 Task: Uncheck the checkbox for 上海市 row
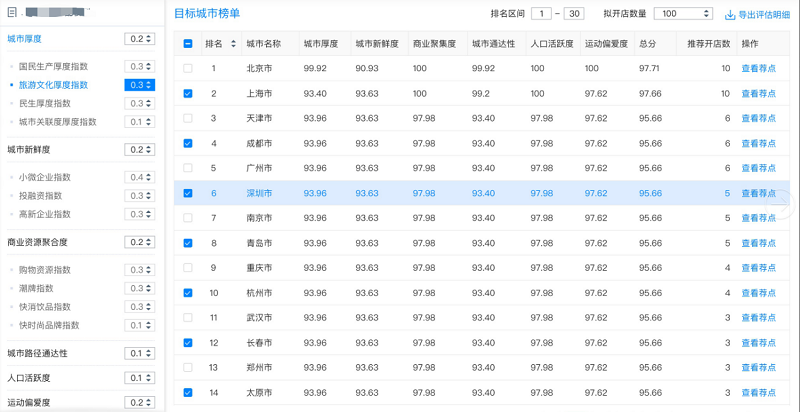tap(188, 94)
